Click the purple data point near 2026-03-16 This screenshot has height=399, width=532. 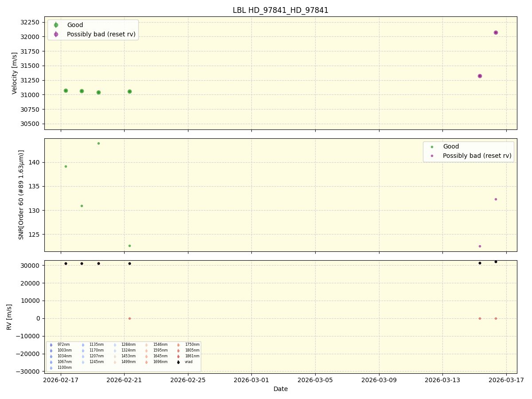[495, 32]
